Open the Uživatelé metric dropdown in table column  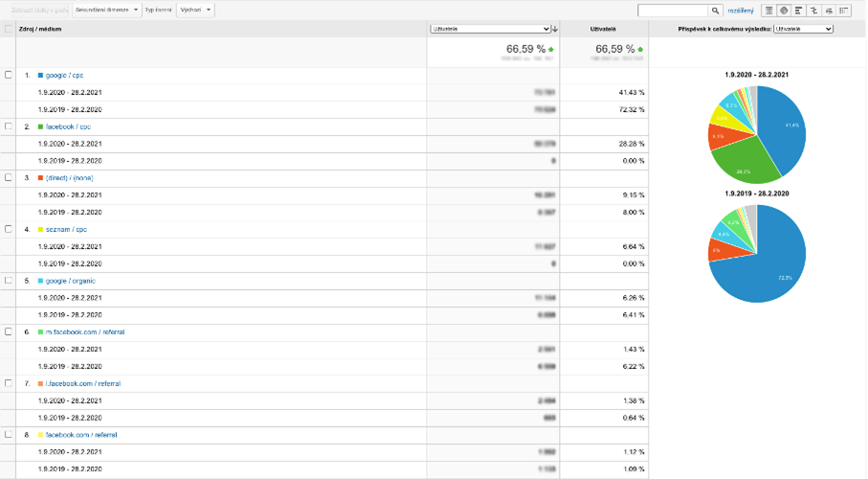(491, 29)
